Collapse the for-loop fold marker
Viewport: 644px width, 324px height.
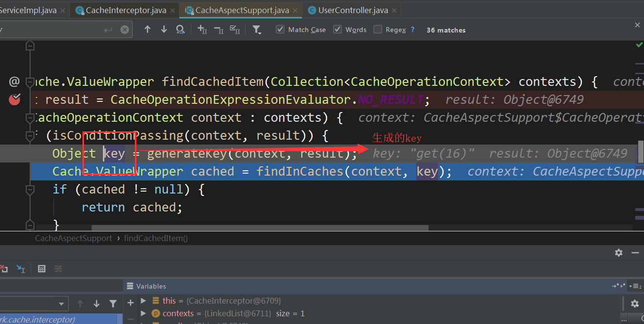click(30, 117)
